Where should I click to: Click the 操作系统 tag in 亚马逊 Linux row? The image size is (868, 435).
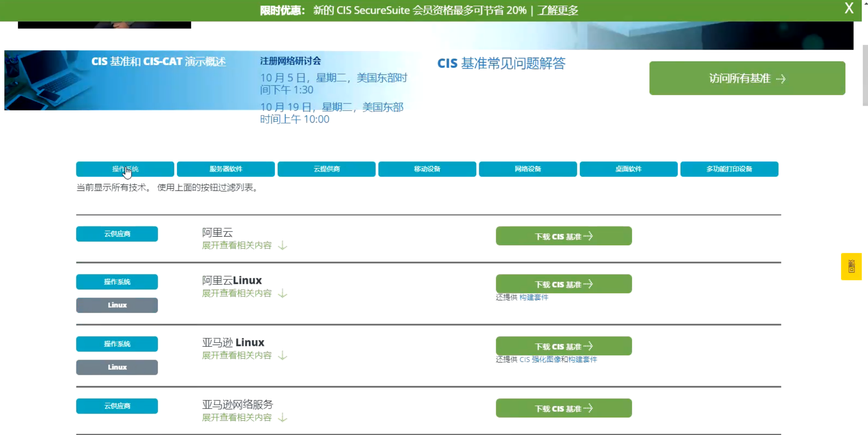click(117, 344)
